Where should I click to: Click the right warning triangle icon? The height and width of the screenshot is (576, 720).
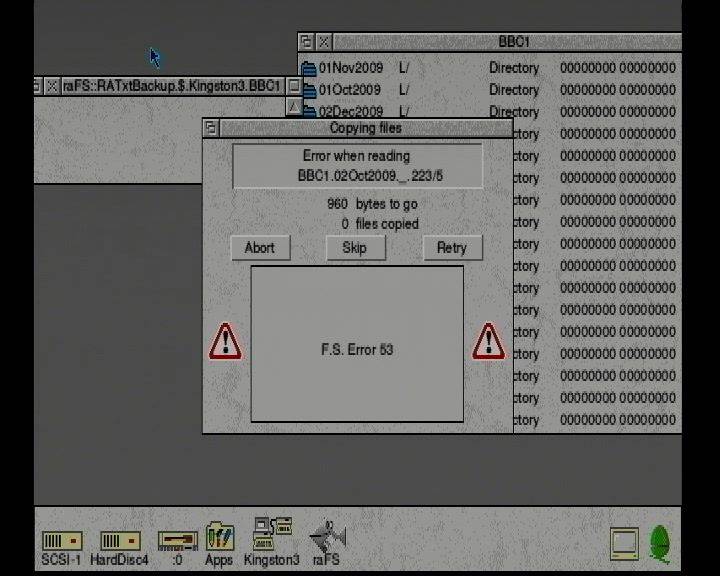[x=488, y=342]
